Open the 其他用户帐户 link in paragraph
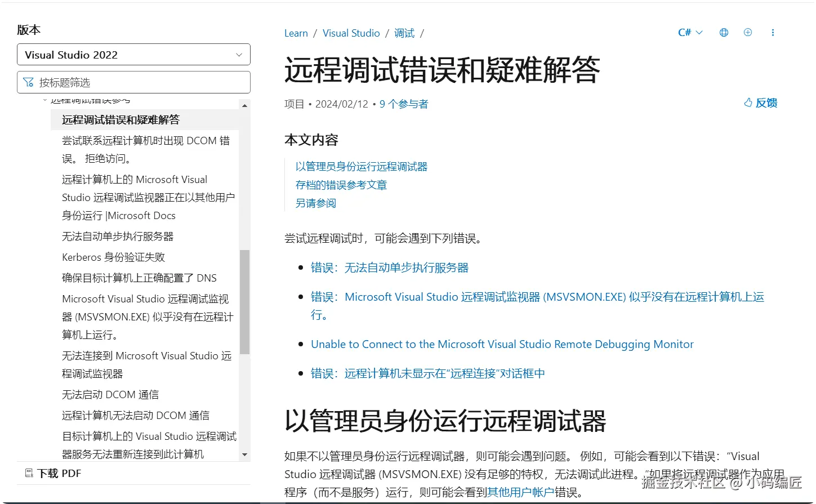Viewport: 816px width, 504px height. 520,492
